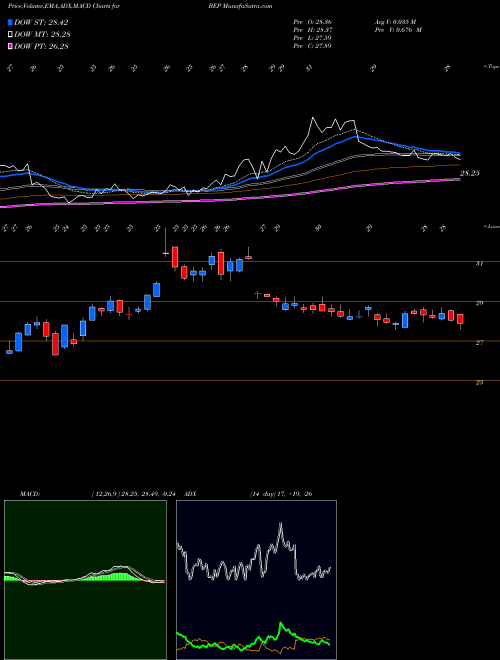Click the tallest red candle near price 27
Screen dimensions: 500x660
tap(56, 344)
